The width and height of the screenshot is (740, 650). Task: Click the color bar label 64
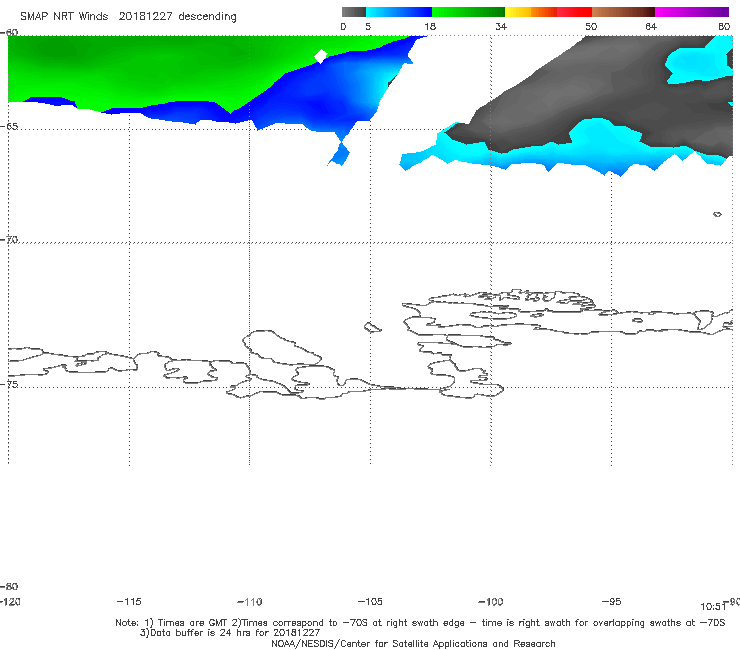651,26
